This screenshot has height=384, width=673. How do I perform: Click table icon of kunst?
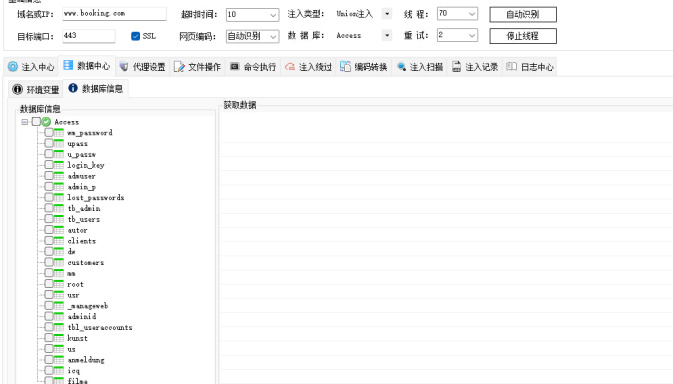coord(59,338)
